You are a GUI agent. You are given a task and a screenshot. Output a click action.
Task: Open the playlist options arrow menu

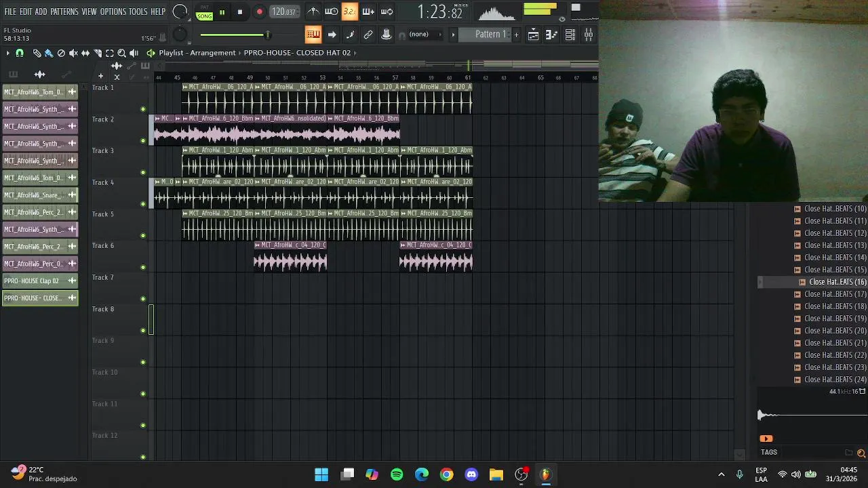click(x=7, y=53)
